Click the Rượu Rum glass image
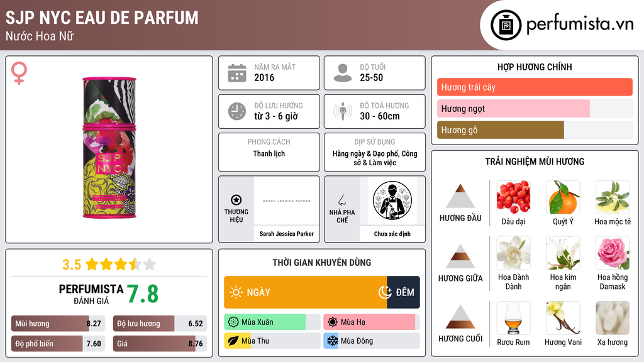This screenshot has height=362, width=644. [x=513, y=318]
